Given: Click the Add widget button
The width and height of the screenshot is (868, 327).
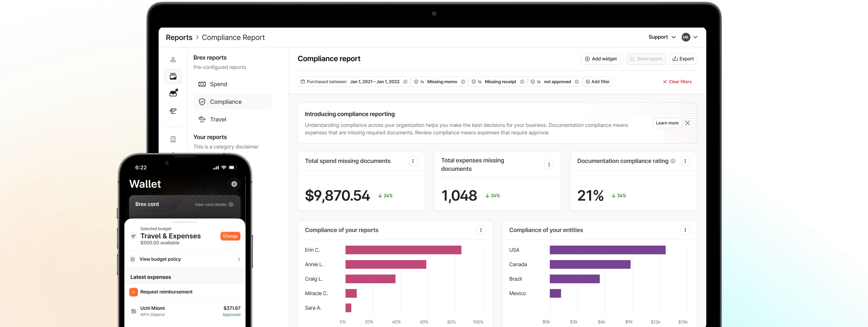Looking at the screenshot, I should click(601, 58).
